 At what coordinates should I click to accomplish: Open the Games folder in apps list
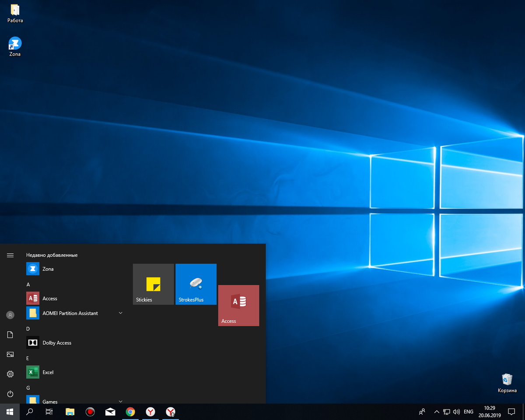coord(75,399)
